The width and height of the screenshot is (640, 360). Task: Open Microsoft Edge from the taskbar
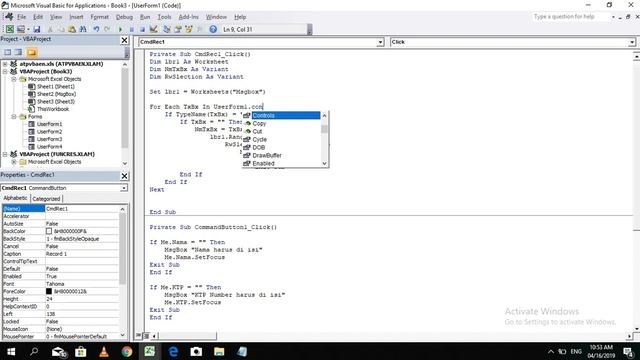[x=173, y=351]
